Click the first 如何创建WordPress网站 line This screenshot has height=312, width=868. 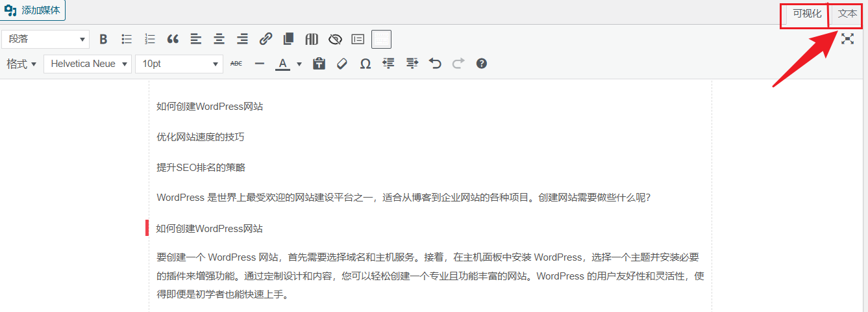(210, 107)
